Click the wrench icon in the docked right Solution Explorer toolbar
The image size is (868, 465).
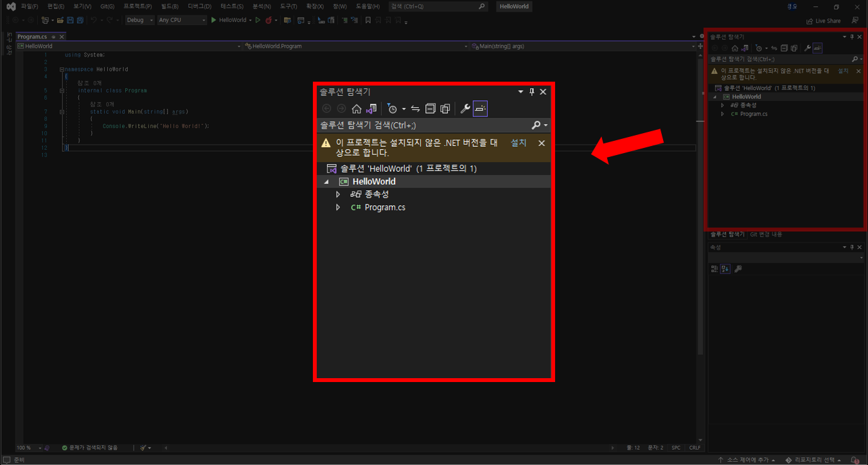808,48
